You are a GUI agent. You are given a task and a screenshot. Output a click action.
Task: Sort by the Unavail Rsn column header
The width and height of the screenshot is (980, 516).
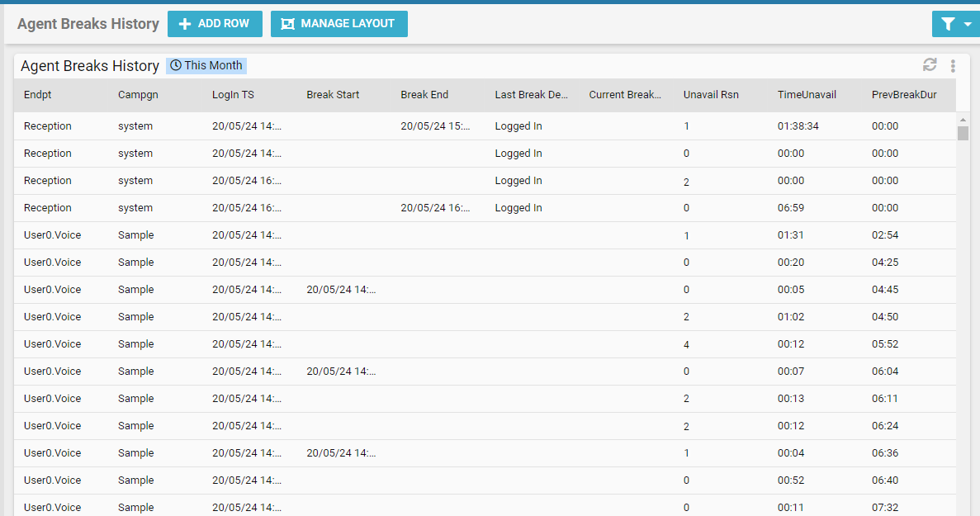711,95
